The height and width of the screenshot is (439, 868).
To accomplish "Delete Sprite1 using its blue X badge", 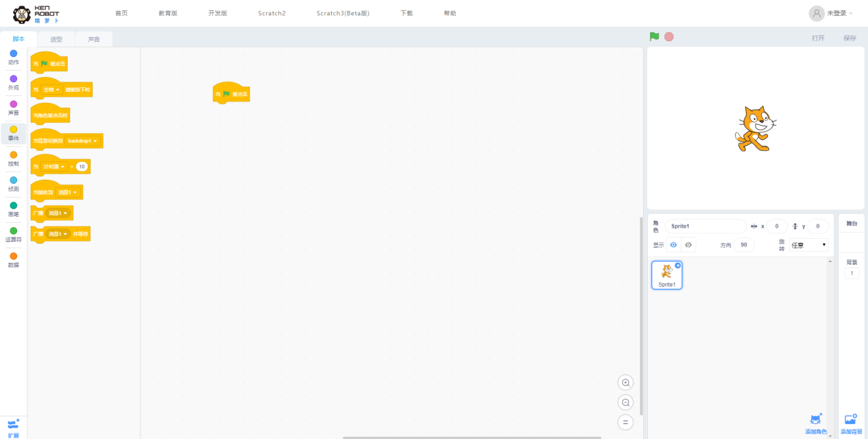I will [678, 265].
